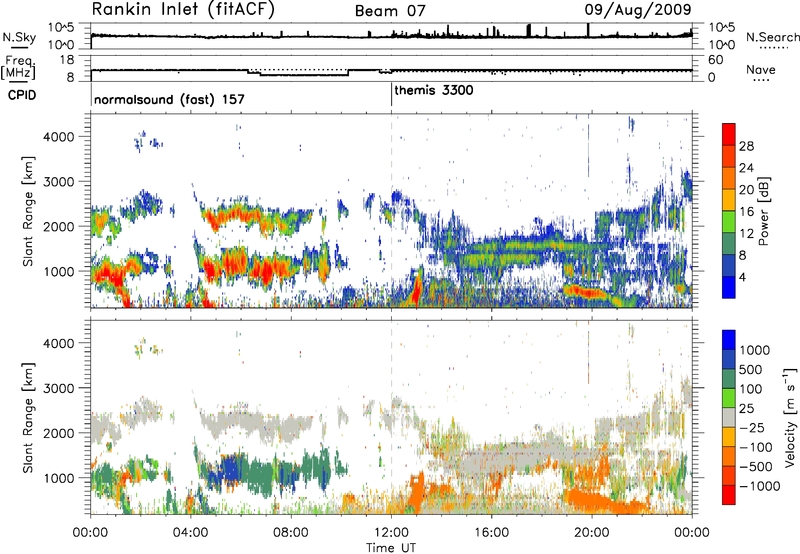
Task: Click the gray segment of the velocity colorbar
Action: pos(729,418)
